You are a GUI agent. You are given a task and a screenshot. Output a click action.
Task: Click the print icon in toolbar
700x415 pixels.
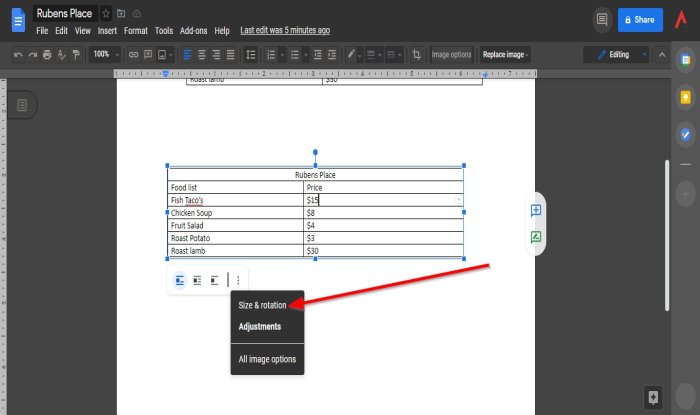[48, 54]
